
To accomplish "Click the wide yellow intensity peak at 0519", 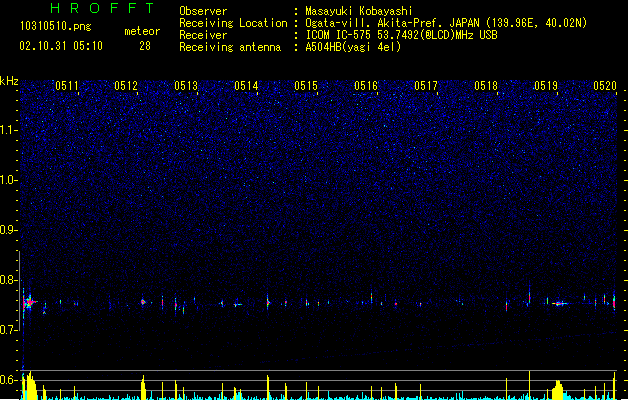I will (558, 390).
